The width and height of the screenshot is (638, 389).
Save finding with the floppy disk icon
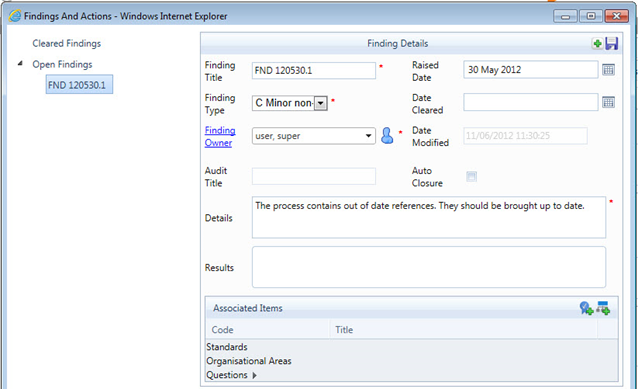point(612,44)
